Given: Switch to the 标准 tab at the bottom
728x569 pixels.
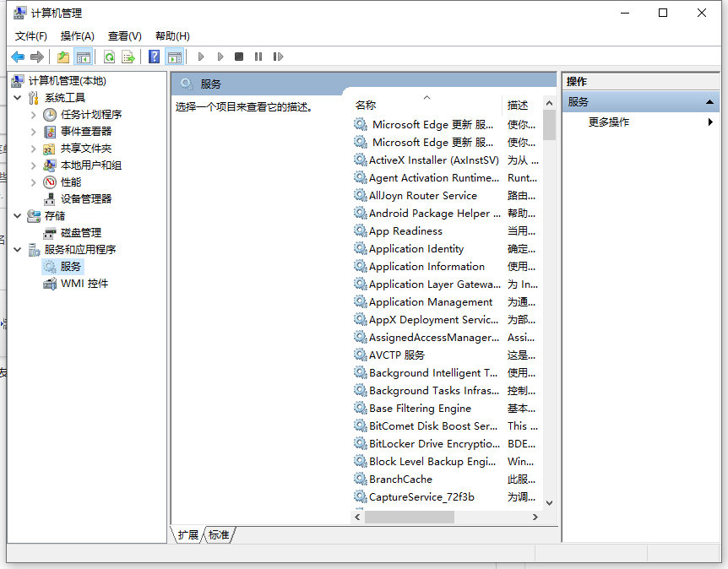Looking at the screenshot, I should click(x=218, y=534).
